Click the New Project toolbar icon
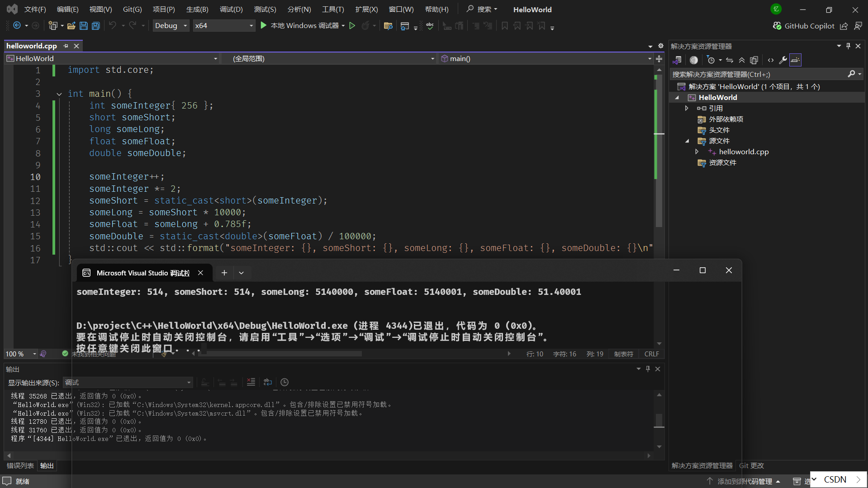 click(53, 26)
